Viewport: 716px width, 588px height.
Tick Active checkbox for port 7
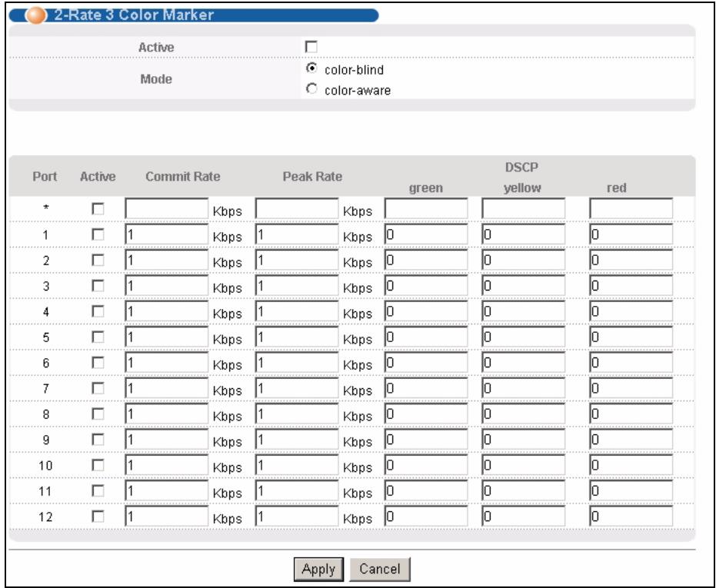click(98, 388)
